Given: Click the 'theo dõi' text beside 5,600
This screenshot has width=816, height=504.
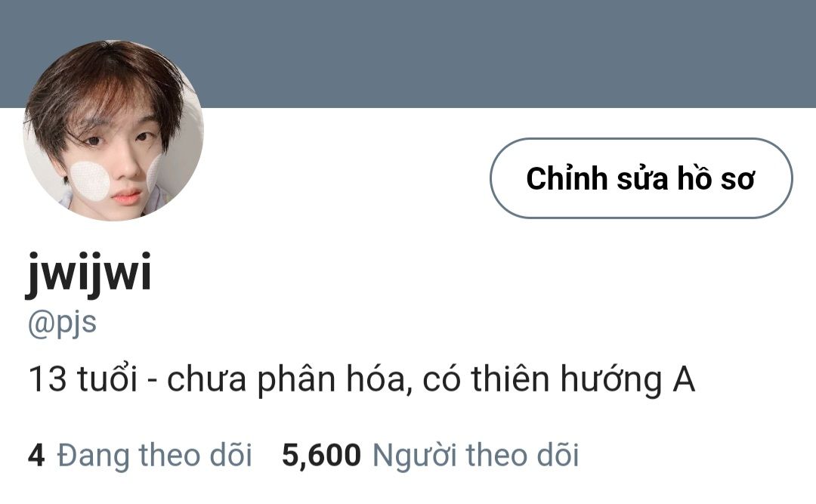Looking at the screenshot, I should pos(523,455).
